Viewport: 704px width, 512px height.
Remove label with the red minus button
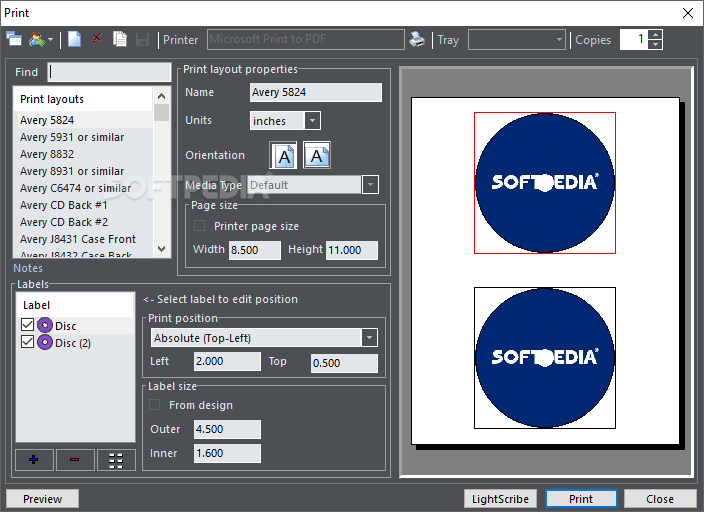click(x=75, y=459)
